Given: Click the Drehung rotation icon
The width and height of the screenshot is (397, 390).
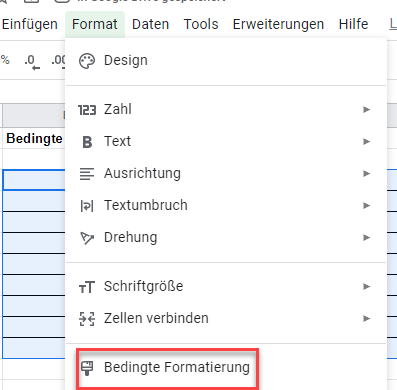Looking at the screenshot, I should (87, 238).
